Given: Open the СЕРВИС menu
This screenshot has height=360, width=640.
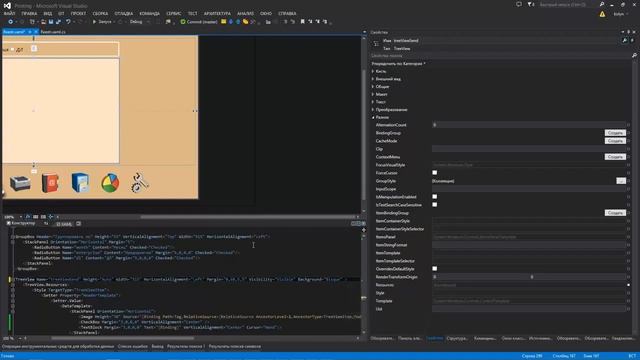Looking at the screenshot, I should [173, 13].
